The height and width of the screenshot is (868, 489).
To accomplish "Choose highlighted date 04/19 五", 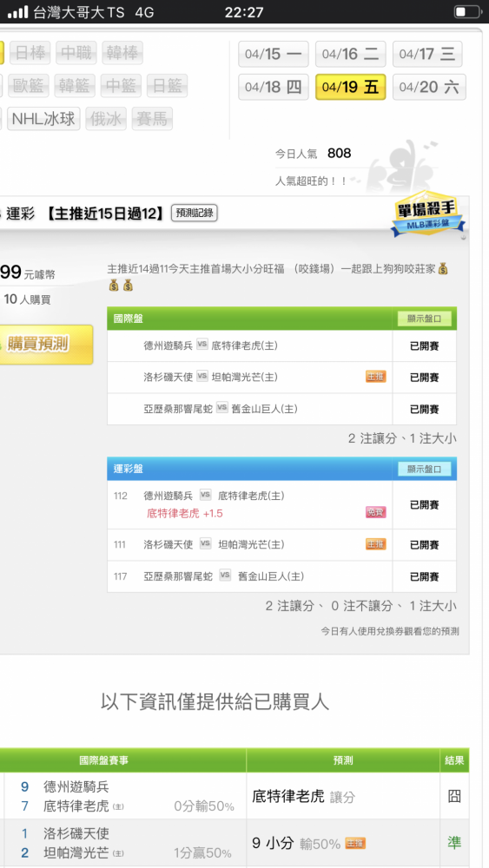I will point(351,87).
